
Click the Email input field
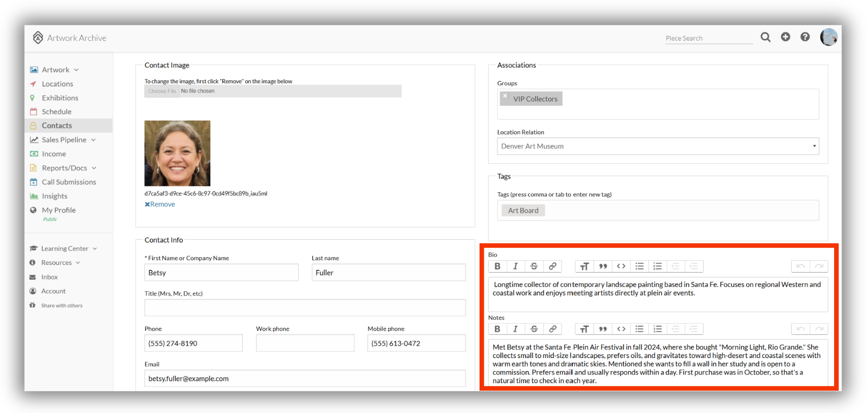[x=305, y=379]
